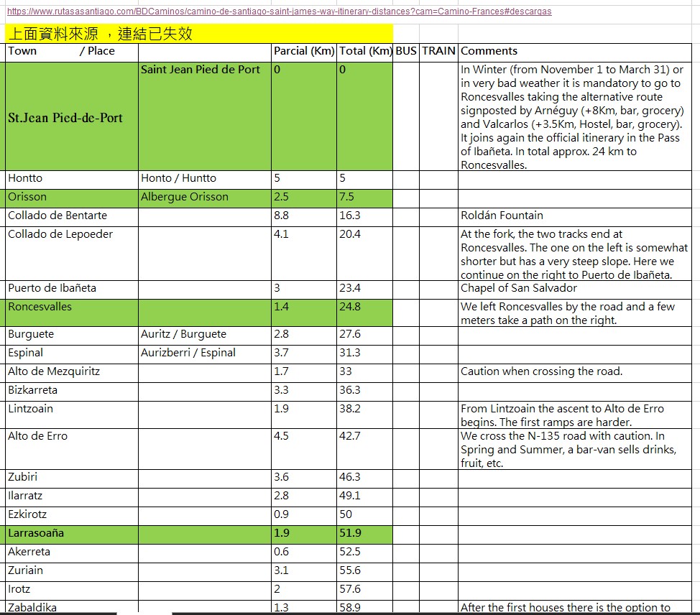Select the "Total (Km)" column header
The height and width of the screenshot is (615, 700).
tap(365, 51)
